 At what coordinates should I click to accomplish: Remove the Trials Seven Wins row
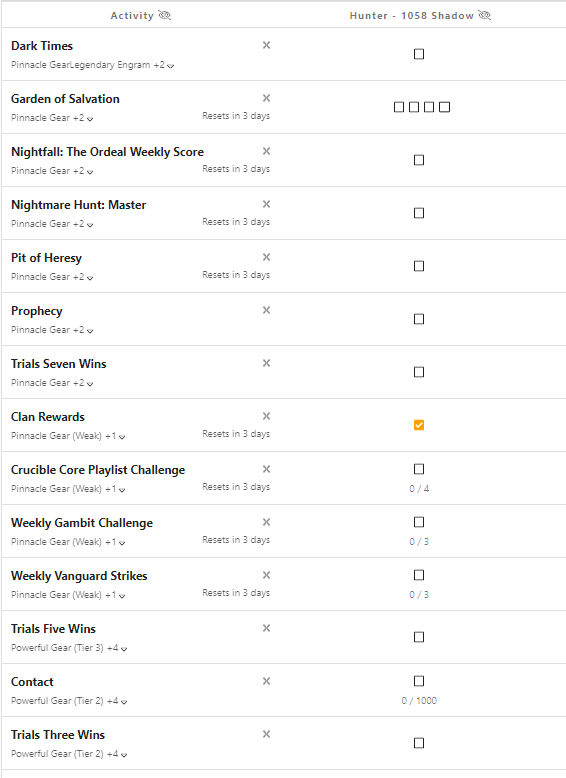click(266, 363)
